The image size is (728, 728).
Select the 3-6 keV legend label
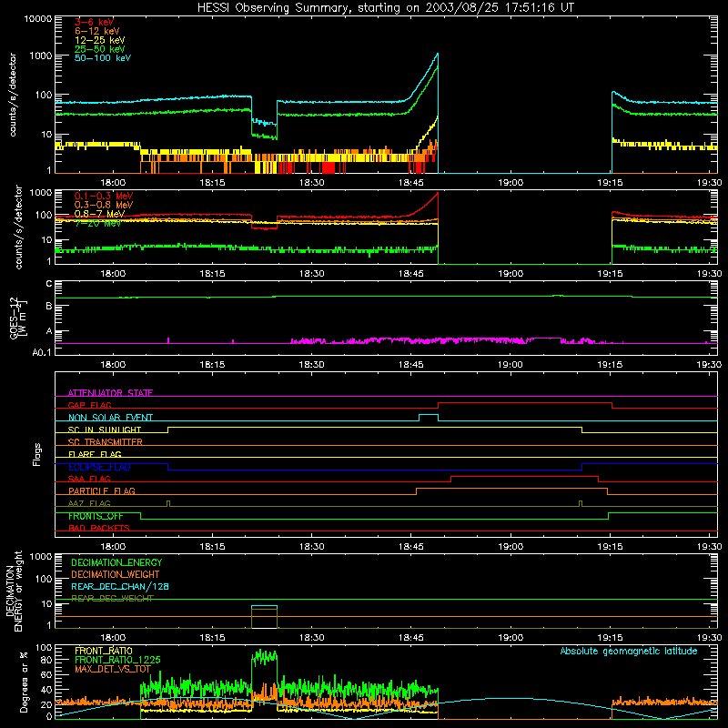click(x=94, y=22)
